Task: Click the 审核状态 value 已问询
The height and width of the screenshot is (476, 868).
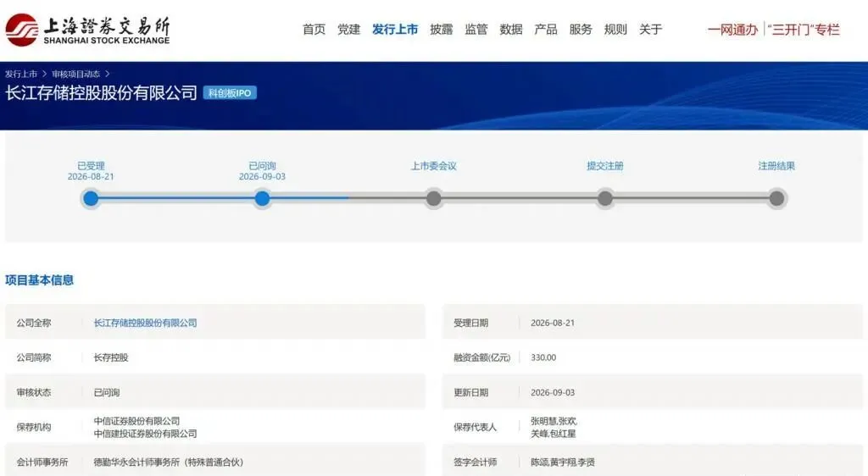Action: [x=106, y=392]
